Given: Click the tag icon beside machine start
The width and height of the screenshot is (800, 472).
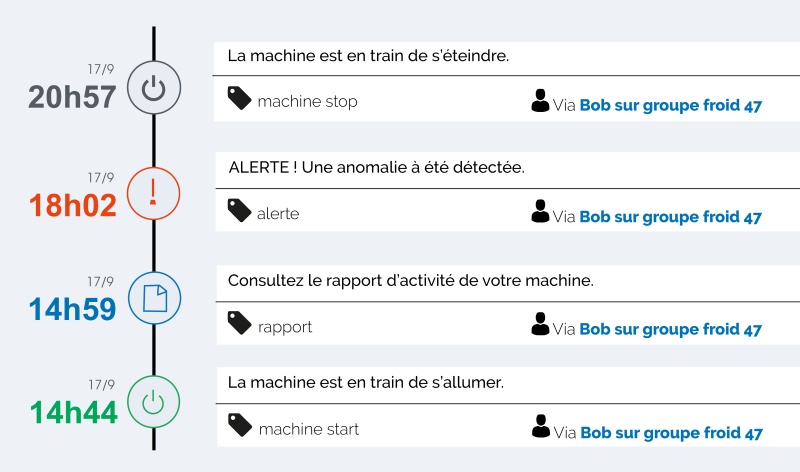Looking at the screenshot, I should 240,425.
